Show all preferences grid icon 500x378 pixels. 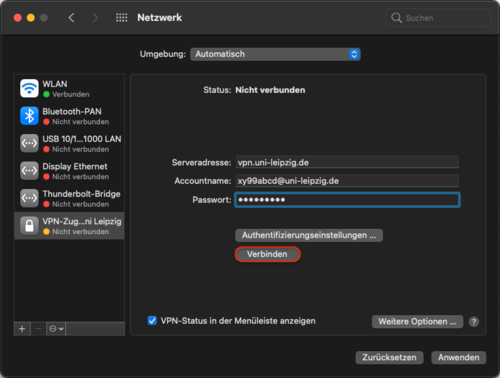tap(121, 18)
